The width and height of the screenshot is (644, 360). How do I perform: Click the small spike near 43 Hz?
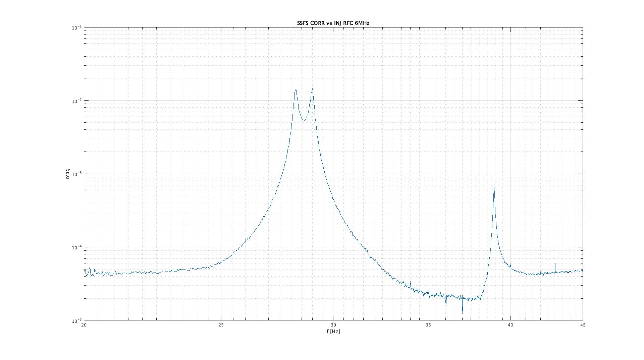click(x=555, y=263)
